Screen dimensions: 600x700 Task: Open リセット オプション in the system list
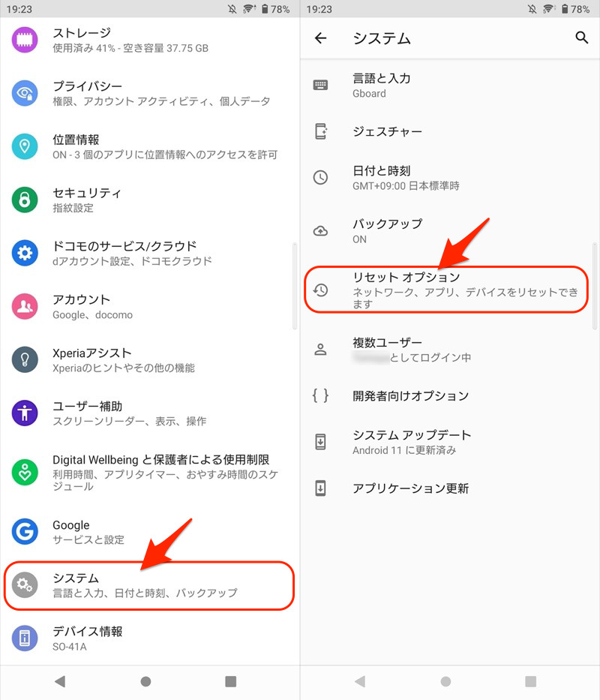click(x=446, y=290)
